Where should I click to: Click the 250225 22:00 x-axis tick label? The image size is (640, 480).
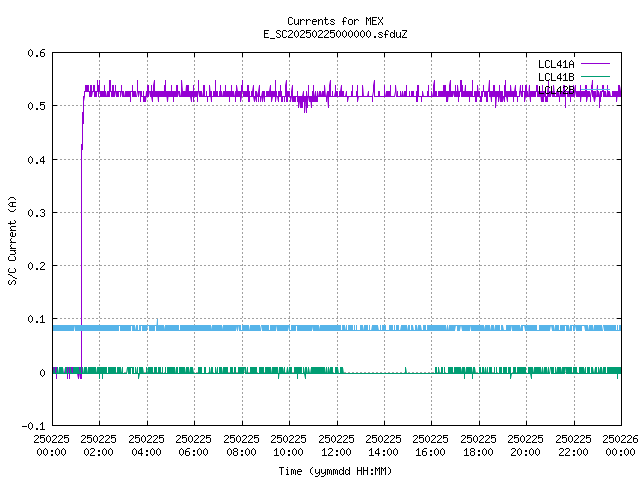(x=573, y=445)
